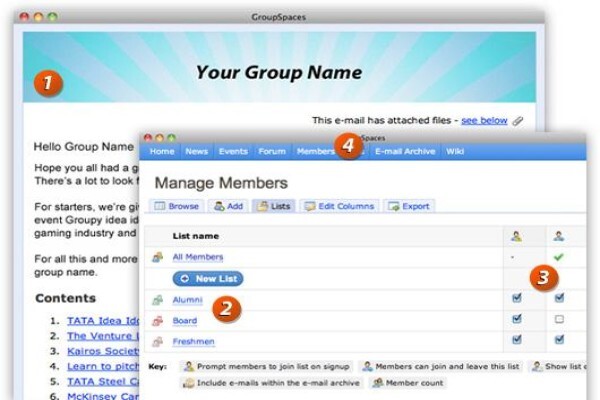600x400 pixels.
Task: Click the 'Contents' heading in email
Action: pyautogui.click(x=65, y=298)
